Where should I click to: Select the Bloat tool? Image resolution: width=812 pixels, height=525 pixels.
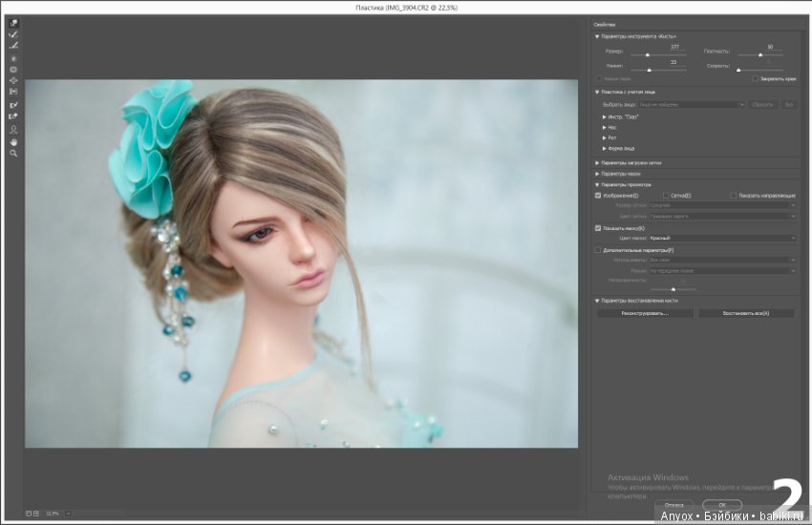point(13,81)
